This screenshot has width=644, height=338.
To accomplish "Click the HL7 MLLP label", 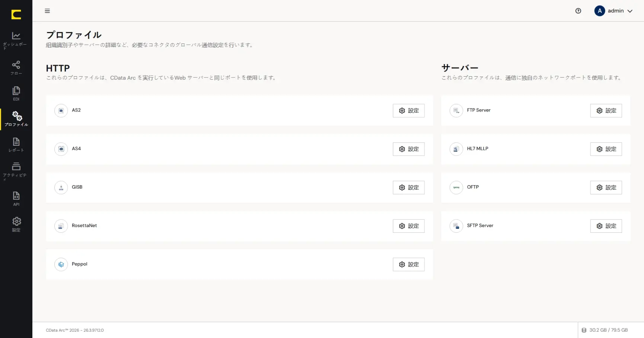I will pyautogui.click(x=477, y=148).
